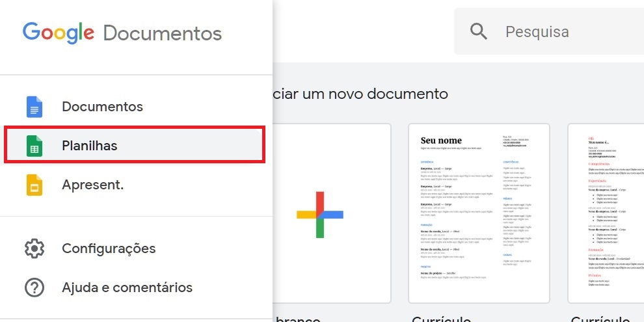644x322 pixels.
Task: Open the Ajuda e comentários text link
Action: pos(127,287)
